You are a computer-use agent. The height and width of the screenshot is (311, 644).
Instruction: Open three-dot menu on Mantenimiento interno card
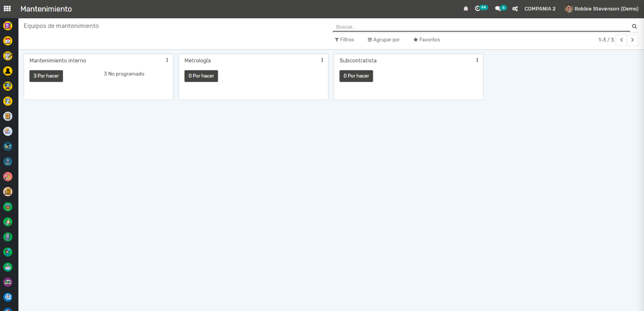tap(167, 61)
